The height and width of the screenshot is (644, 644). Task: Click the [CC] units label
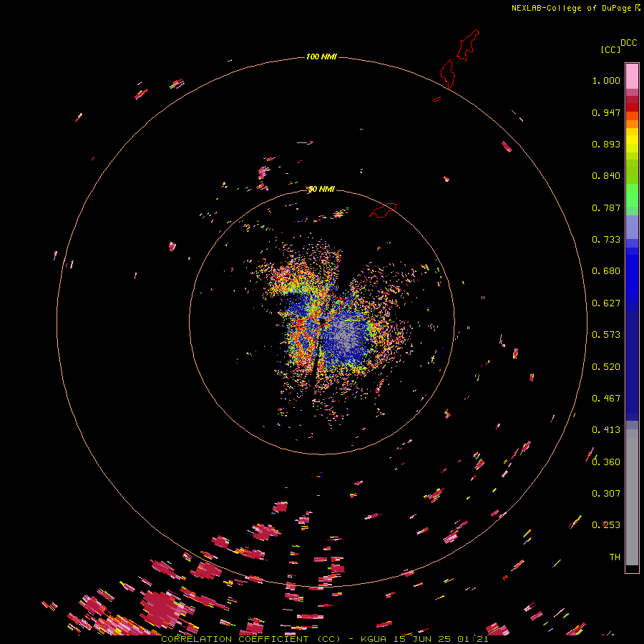610,49
